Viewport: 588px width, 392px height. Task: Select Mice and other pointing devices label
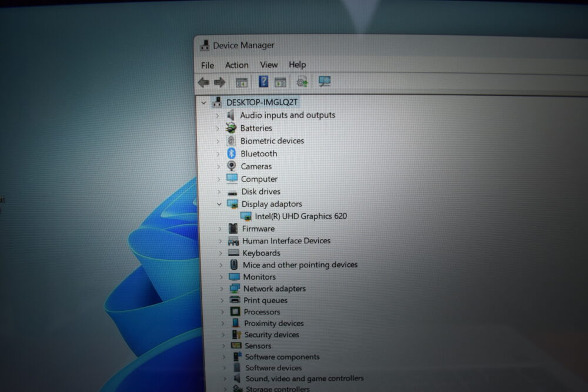[300, 264]
